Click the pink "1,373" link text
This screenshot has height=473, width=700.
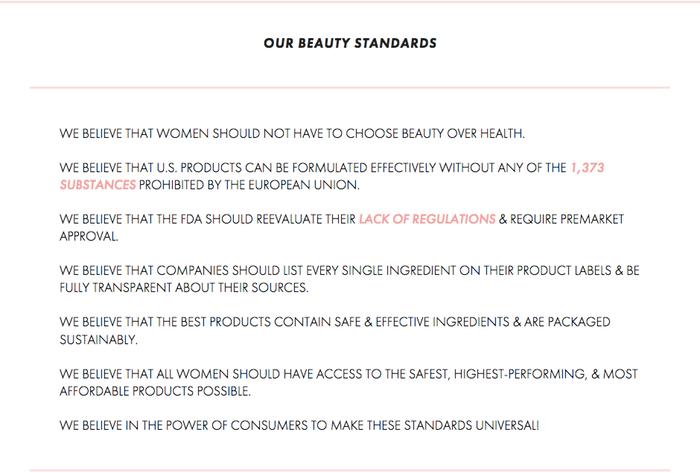coord(586,168)
